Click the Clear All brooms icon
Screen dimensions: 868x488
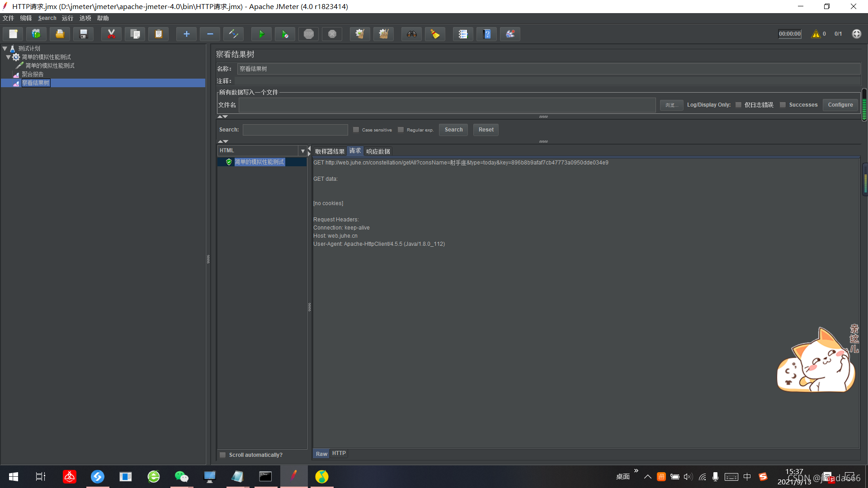click(383, 34)
